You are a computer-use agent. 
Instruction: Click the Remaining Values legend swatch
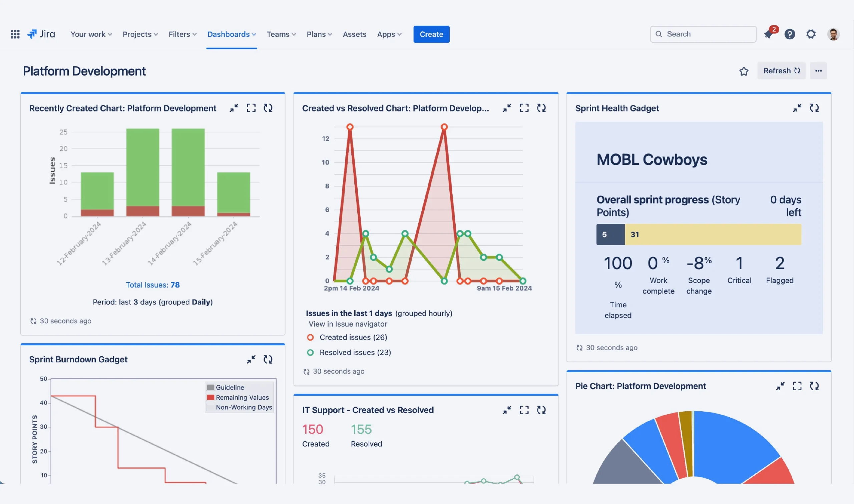(x=210, y=397)
